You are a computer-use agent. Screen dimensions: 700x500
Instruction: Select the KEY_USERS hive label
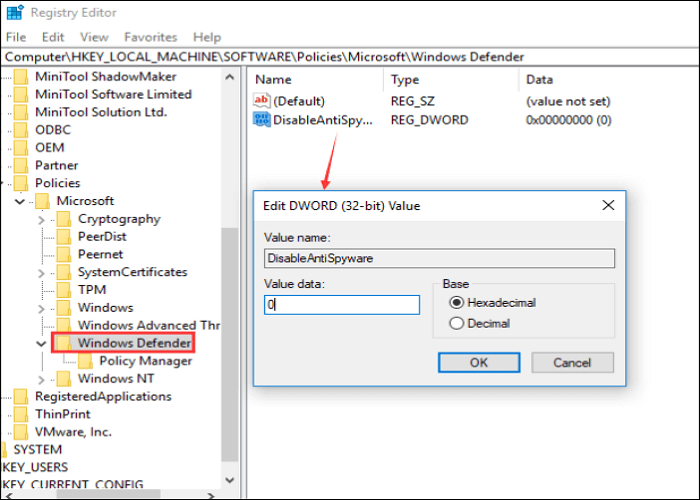click(x=35, y=467)
